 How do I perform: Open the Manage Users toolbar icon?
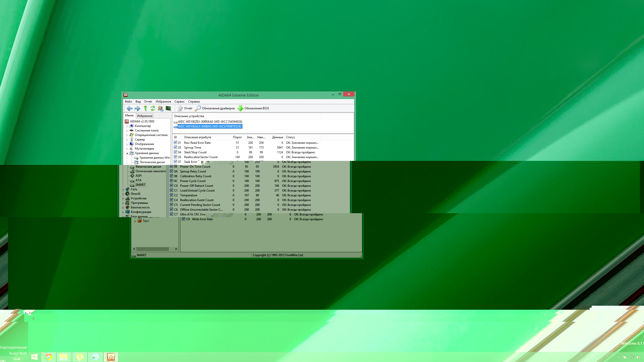tap(160, 108)
